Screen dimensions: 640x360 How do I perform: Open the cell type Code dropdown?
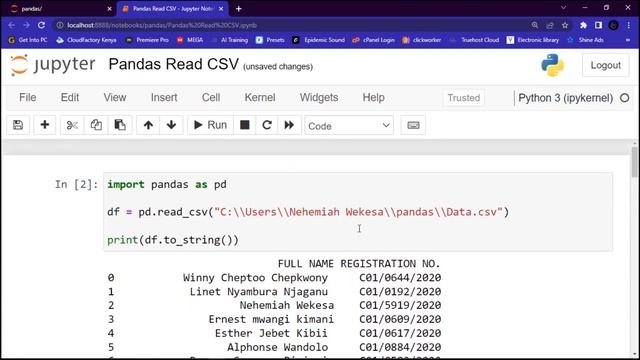tap(349, 126)
